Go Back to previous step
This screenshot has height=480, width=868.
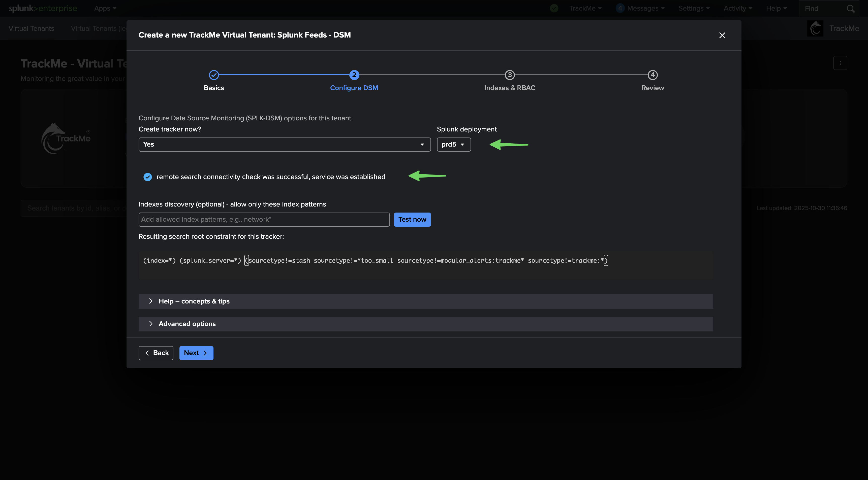(x=156, y=353)
